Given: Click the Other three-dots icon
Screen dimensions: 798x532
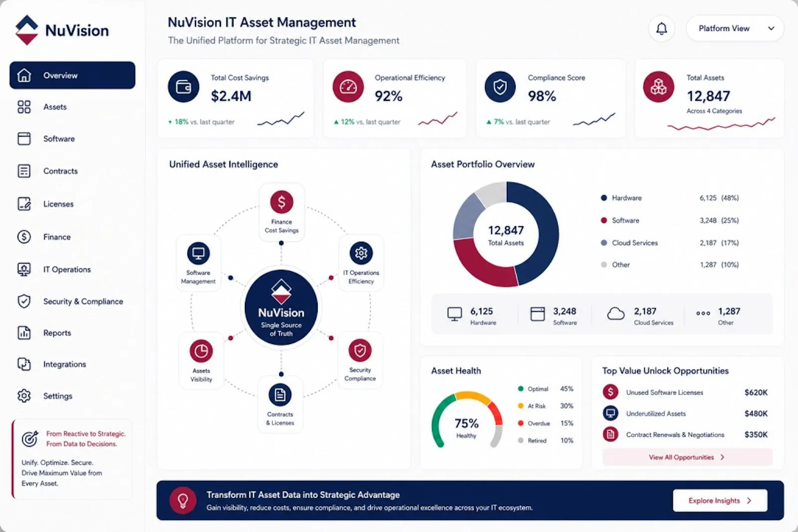Looking at the screenshot, I should pos(703,313).
